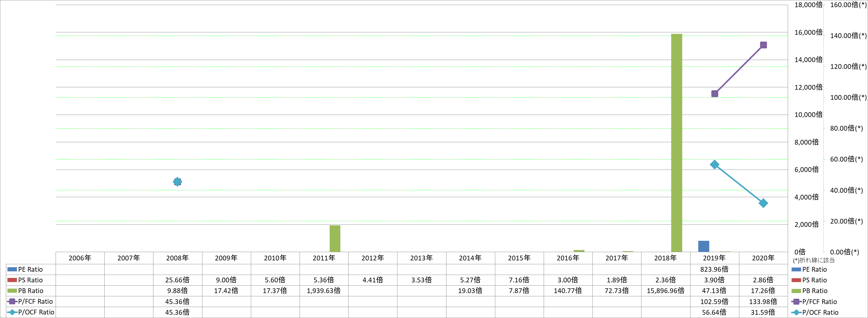
Task: Click the 2011年 column header
Action: 324,258
